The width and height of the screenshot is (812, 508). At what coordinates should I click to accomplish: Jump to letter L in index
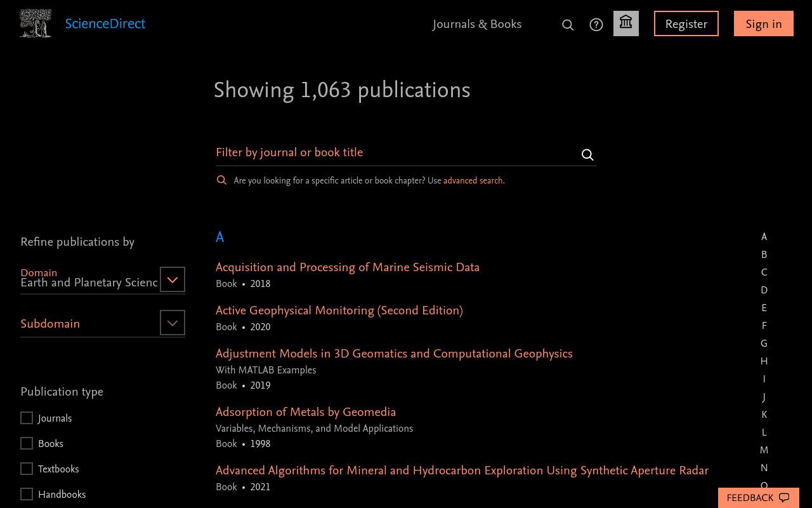coord(764,432)
